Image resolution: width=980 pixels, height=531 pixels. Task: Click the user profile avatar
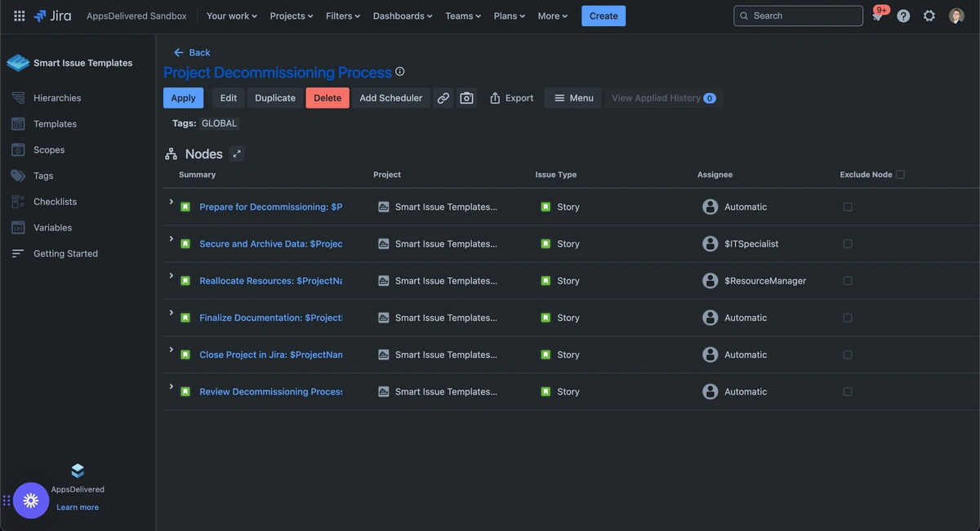pyautogui.click(x=956, y=16)
